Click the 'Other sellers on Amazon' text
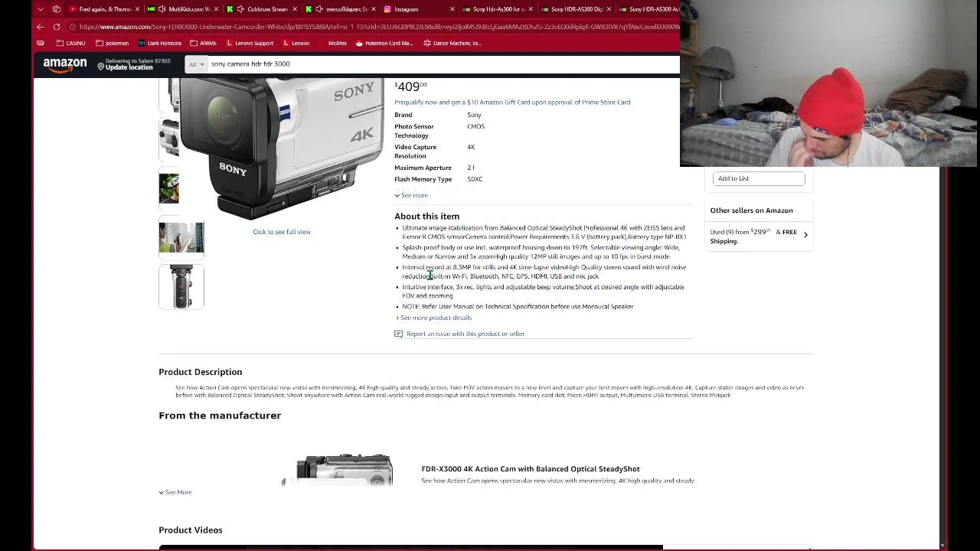This screenshot has height=551, width=980. pyautogui.click(x=751, y=210)
